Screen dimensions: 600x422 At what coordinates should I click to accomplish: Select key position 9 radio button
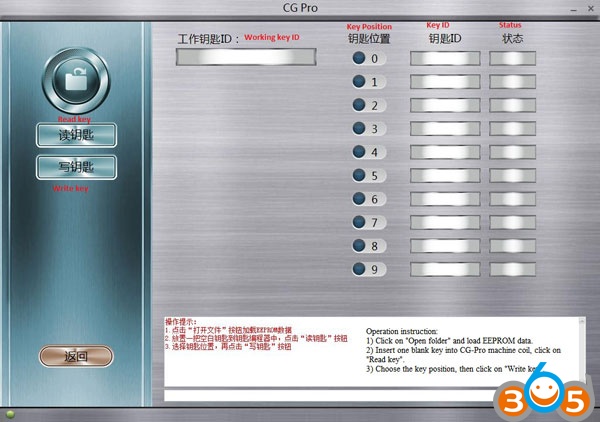[359, 269]
